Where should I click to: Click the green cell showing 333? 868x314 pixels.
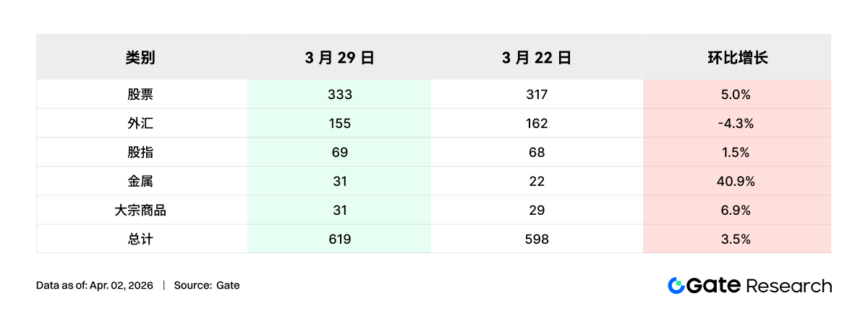[339, 95]
